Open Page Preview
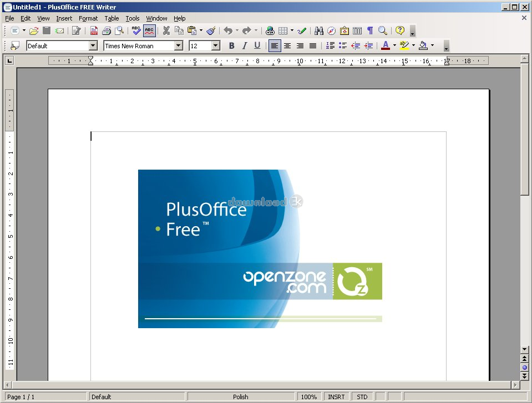532x403 pixels. pyautogui.click(x=119, y=31)
